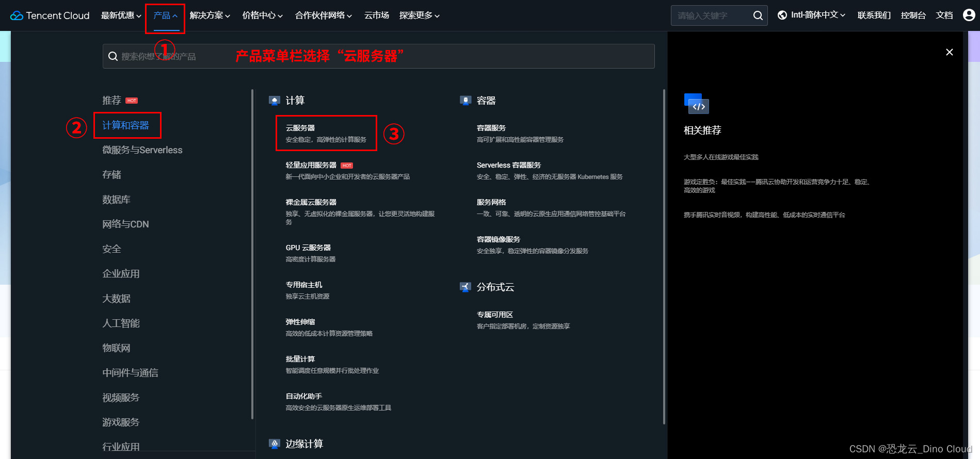This screenshot has height=459, width=980.
Task: Select the 视频服务 category
Action: tap(121, 398)
